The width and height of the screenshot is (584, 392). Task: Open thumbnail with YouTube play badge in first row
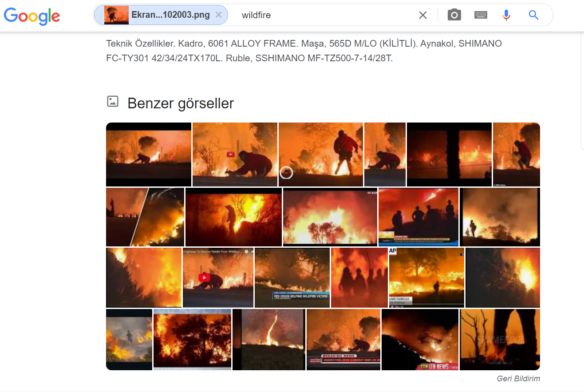coord(235,154)
